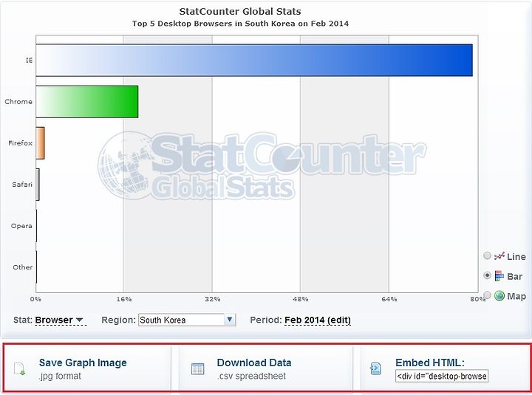The width and height of the screenshot is (532, 395).
Task: Click the Download Data link
Action: click(x=254, y=363)
